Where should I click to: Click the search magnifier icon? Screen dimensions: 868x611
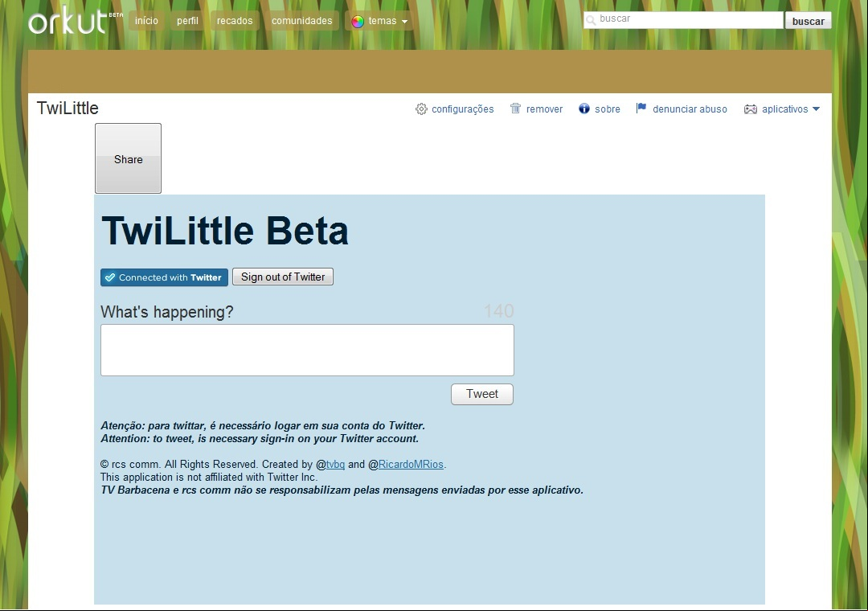[x=591, y=20]
